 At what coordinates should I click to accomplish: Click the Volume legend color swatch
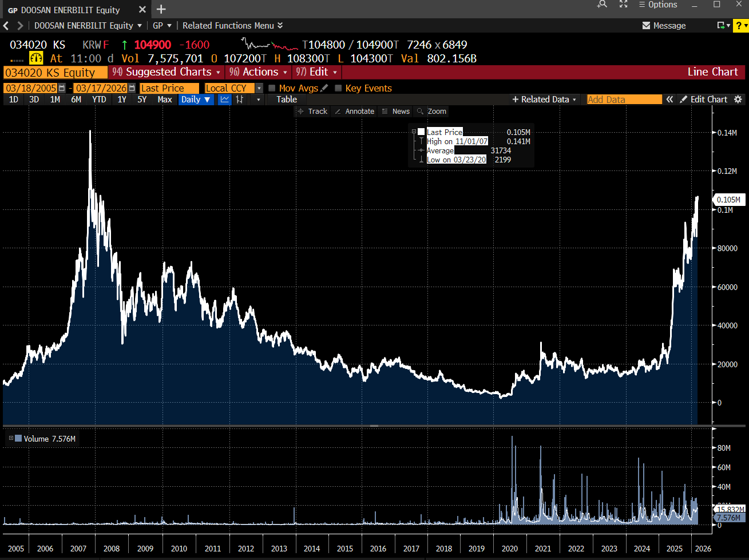[x=18, y=438]
